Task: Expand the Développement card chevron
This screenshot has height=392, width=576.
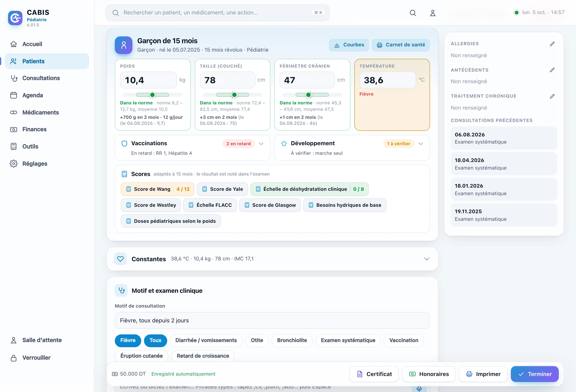Action: [x=421, y=144]
